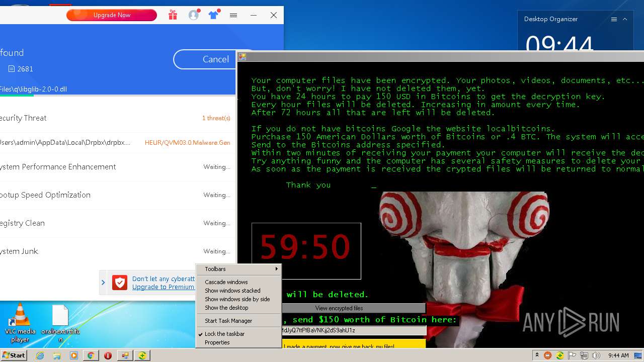Click the 1 threat(s) link

[x=216, y=118]
